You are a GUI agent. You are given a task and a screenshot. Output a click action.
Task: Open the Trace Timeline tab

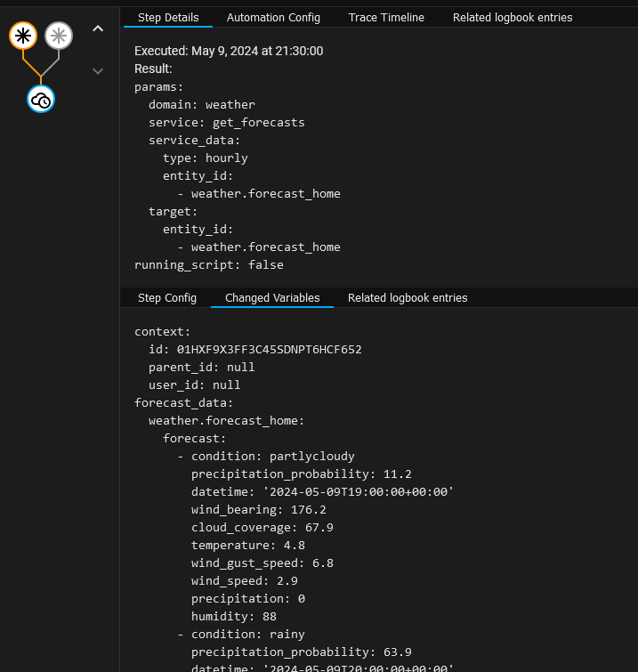click(x=386, y=18)
